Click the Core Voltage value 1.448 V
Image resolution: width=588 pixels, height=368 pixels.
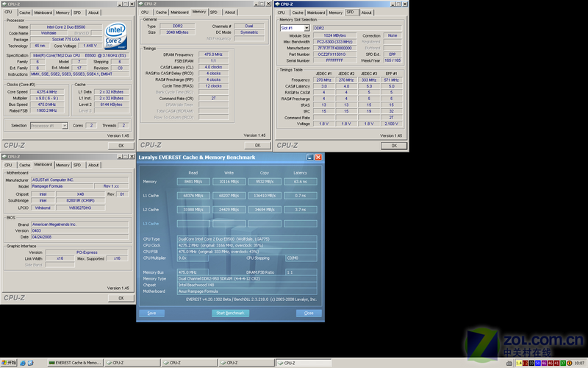(x=90, y=46)
